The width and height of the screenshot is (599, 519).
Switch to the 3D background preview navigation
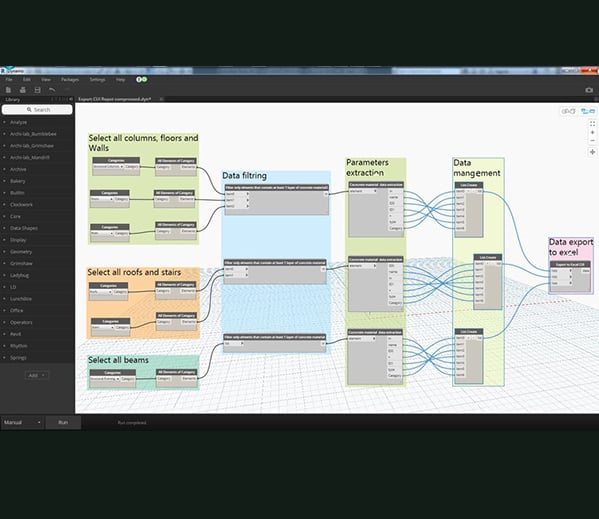coord(568,111)
